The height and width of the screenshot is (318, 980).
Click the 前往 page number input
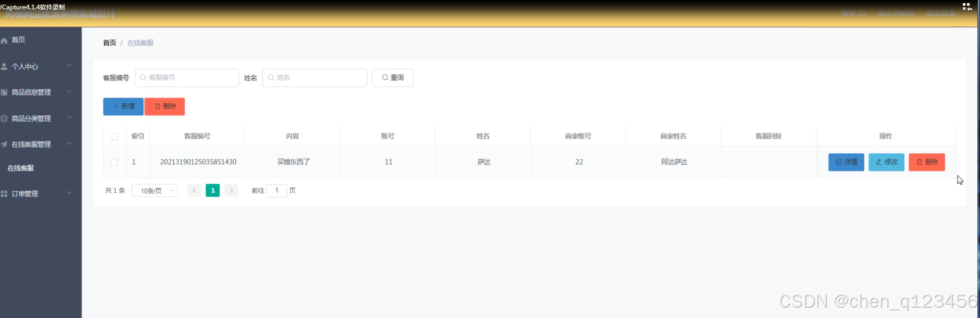277,191
